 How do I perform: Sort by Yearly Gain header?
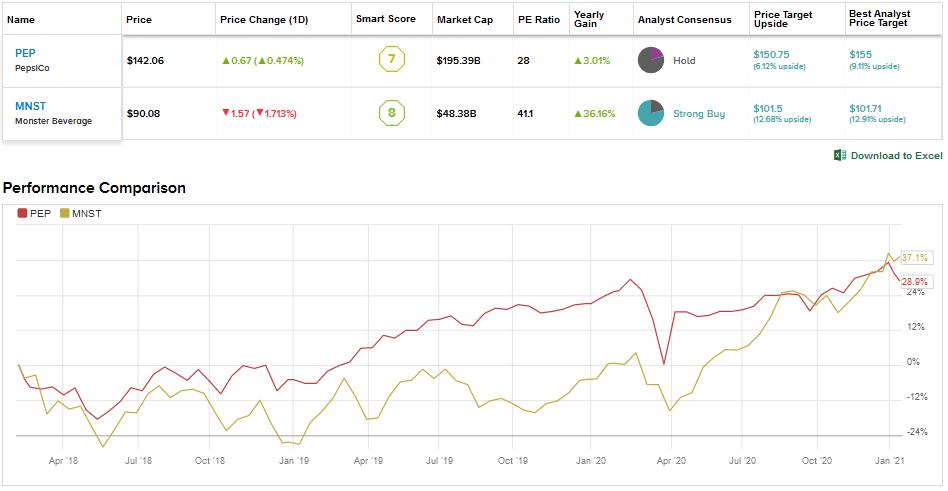pyautogui.click(x=589, y=19)
